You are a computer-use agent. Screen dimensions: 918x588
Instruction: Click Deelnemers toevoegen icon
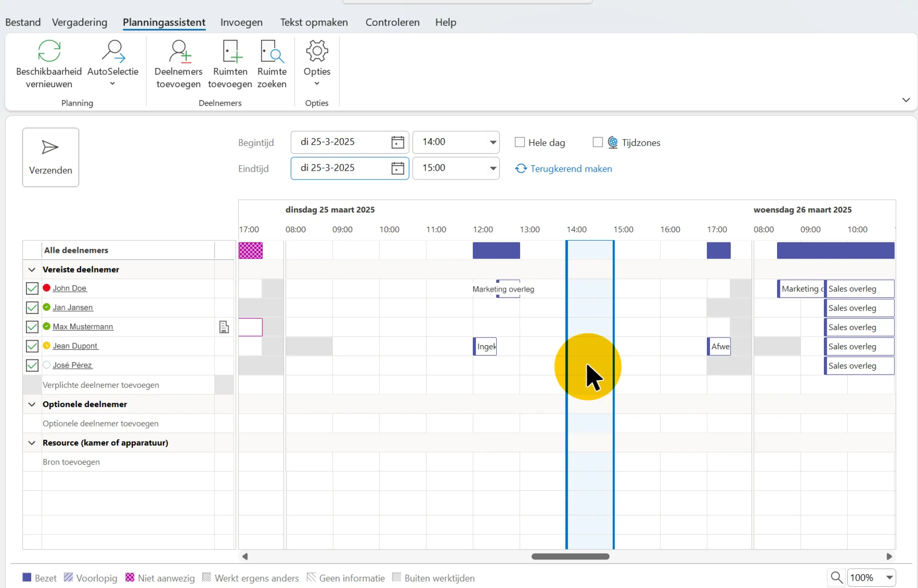click(179, 51)
